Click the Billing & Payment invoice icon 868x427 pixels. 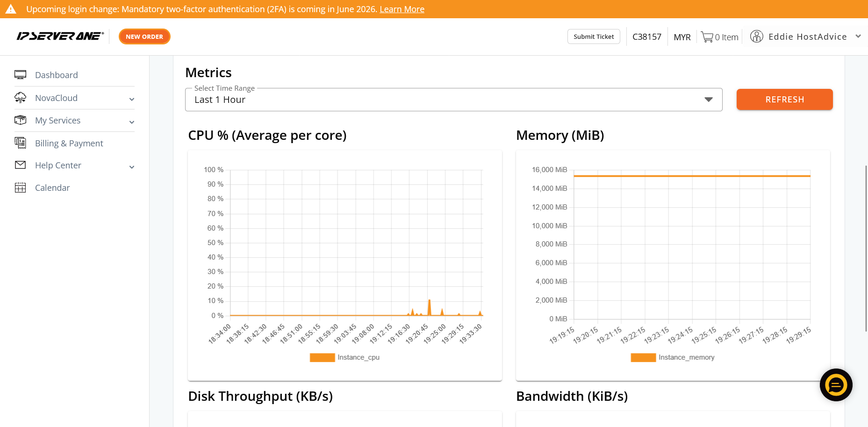[20, 143]
